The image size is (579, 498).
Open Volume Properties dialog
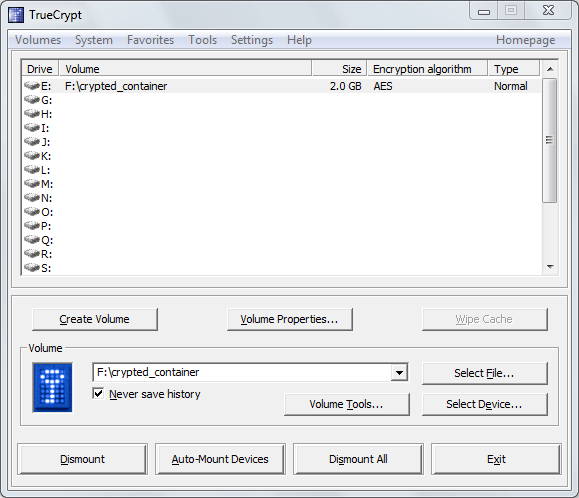pyautogui.click(x=290, y=319)
